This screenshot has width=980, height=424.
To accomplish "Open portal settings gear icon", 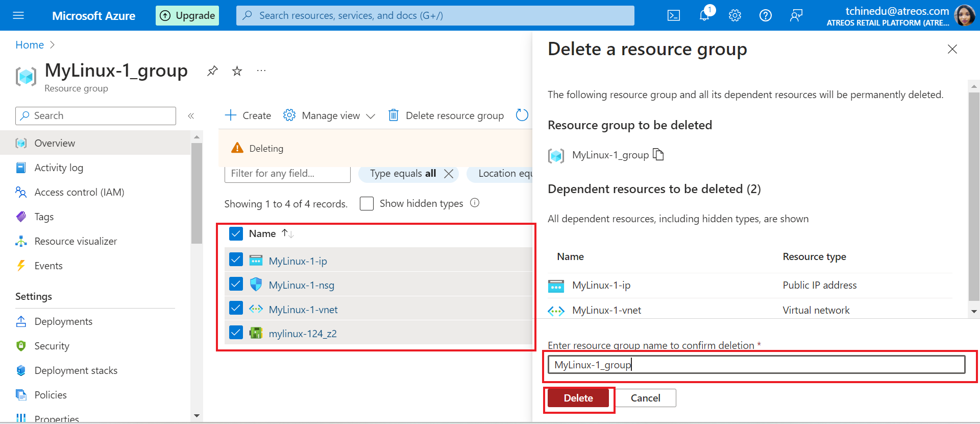I will [735, 15].
